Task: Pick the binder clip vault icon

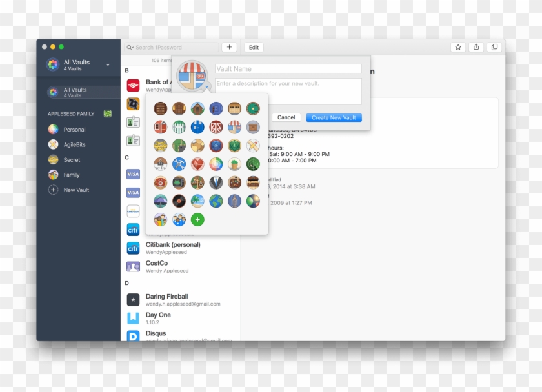Action: [x=161, y=164]
